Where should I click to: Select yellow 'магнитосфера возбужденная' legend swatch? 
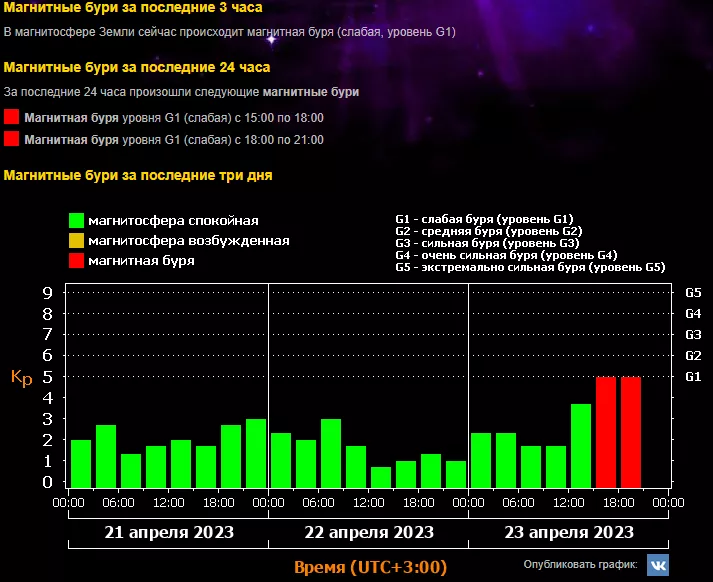click(76, 241)
